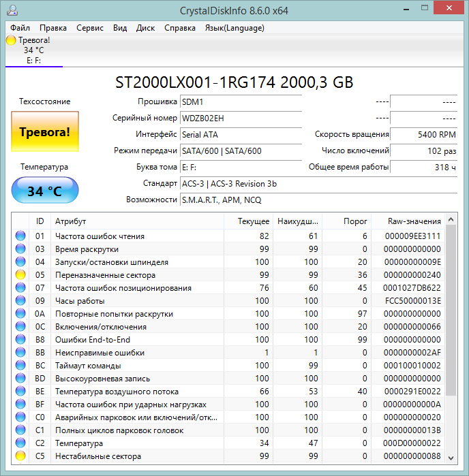This screenshot has height=476, width=469.
Task: Click the Порог column header
Action: (347, 221)
